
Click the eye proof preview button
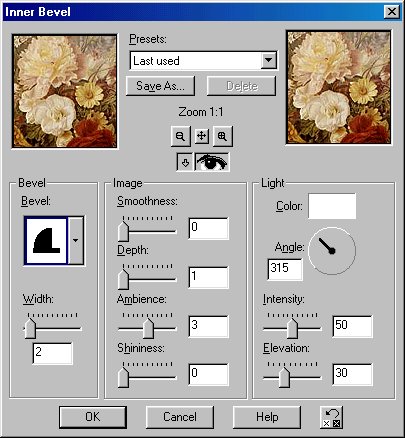pos(212,162)
